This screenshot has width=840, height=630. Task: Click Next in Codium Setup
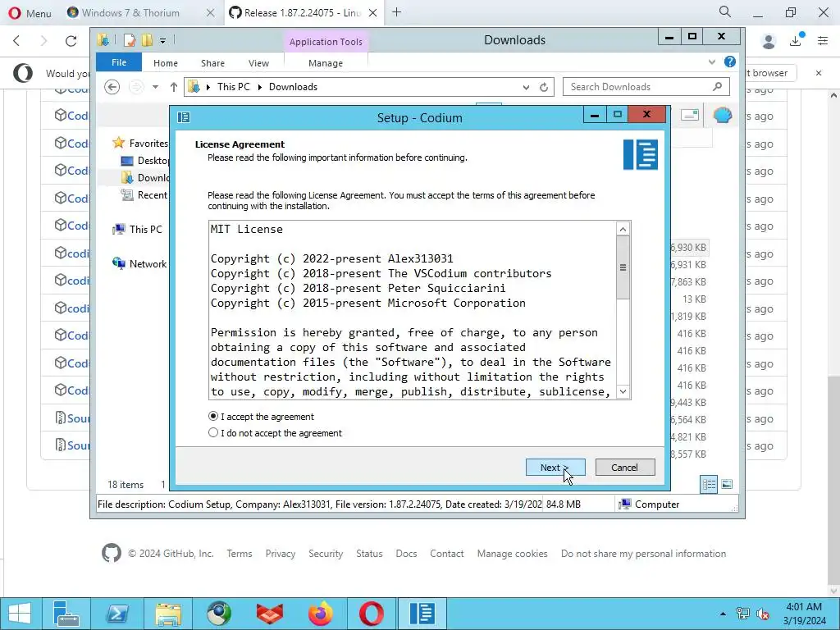tap(555, 467)
